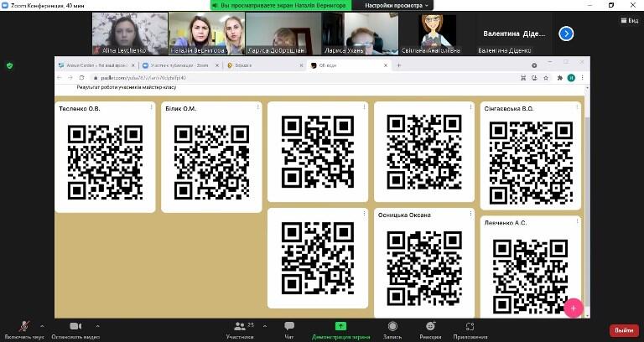Click Результат роботи учасників майстер класу text
Viewport: 644px width, 342px height.
tap(127, 87)
